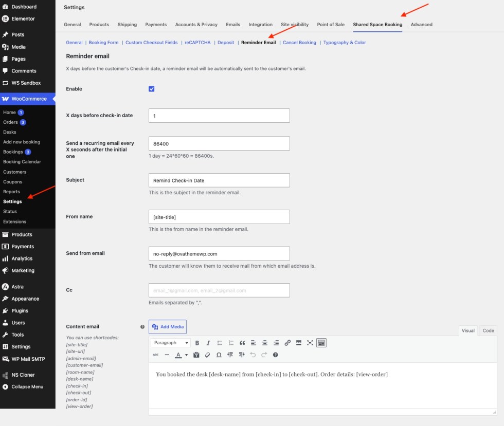Click the From name input field
Image resolution: width=504 pixels, height=426 pixels.
pyautogui.click(x=219, y=217)
